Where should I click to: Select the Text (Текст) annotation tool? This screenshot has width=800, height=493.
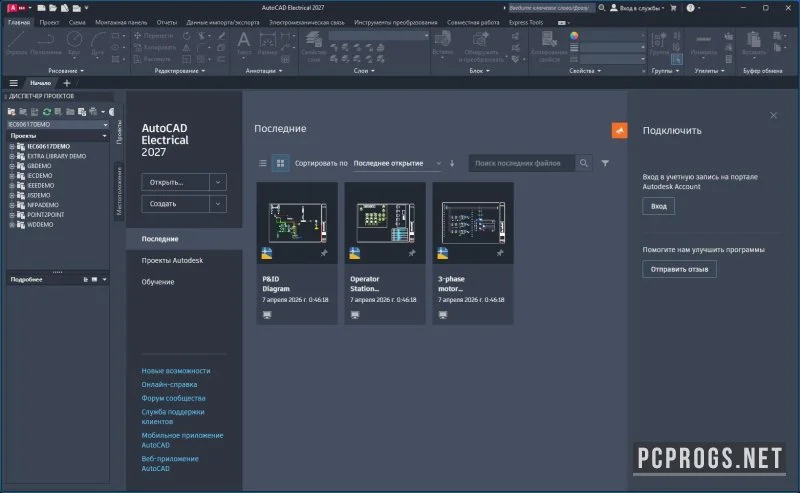point(244,43)
